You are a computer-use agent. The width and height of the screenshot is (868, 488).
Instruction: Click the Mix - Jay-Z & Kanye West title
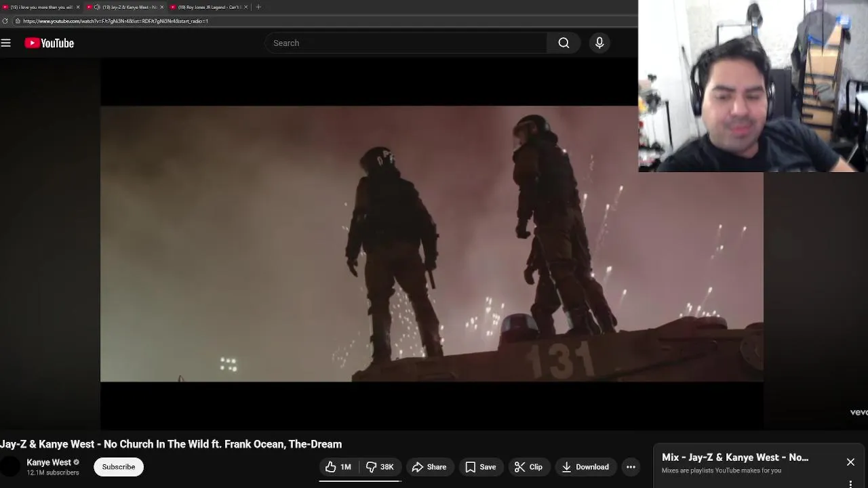735,457
